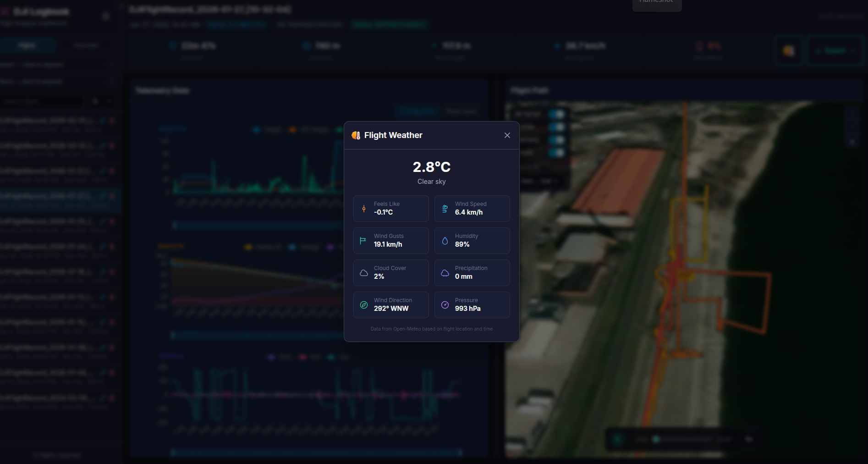The height and width of the screenshot is (464, 868).
Task: Click the Export button in the top right
Action: click(835, 50)
